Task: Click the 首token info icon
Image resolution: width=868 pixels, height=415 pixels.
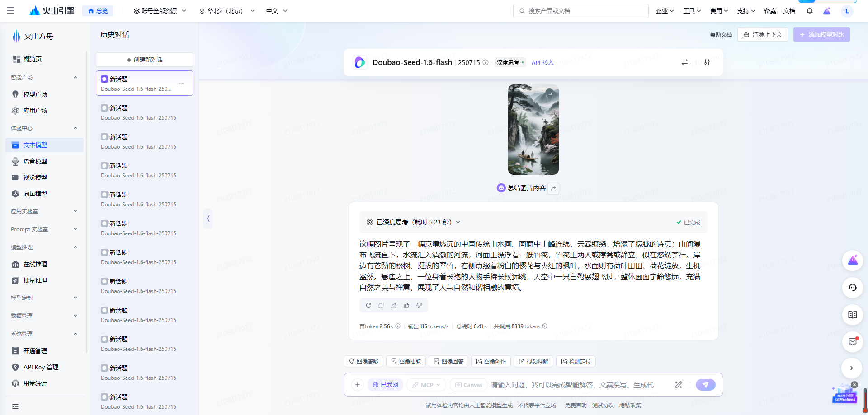Action: pyautogui.click(x=398, y=326)
